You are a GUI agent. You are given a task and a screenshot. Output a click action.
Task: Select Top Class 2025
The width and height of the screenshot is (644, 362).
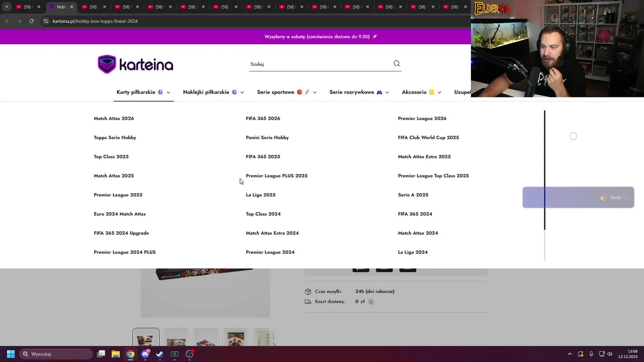pyautogui.click(x=111, y=157)
